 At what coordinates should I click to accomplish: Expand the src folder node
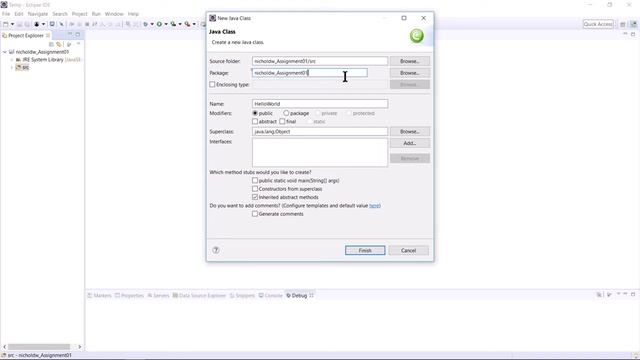[x=12, y=67]
